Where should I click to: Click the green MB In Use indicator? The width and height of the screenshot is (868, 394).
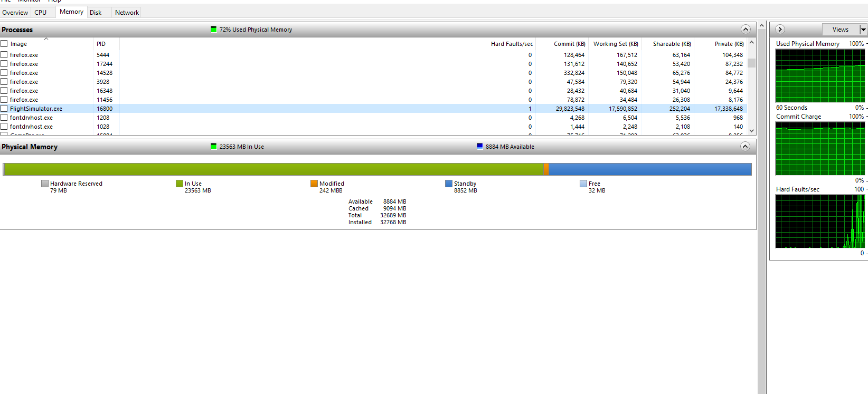point(214,147)
